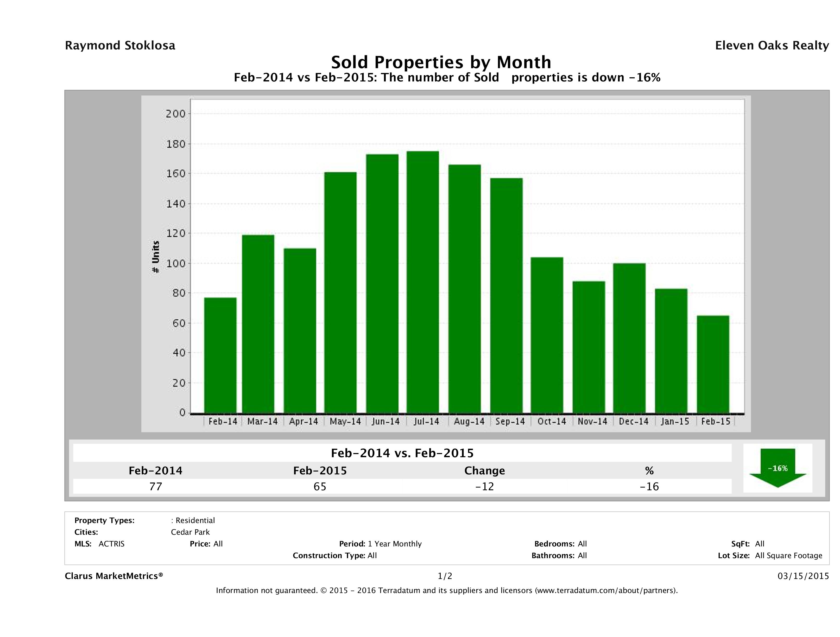Click the Clarus MarketMetrics label
The width and height of the screenshot is (840, 637).
[114, 576]
